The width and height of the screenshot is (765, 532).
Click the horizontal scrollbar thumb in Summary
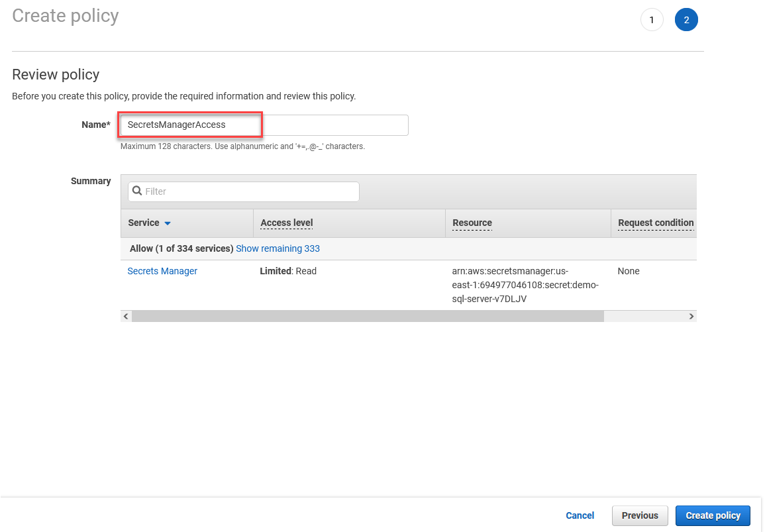pyautogui.click(x=368, y=316)
